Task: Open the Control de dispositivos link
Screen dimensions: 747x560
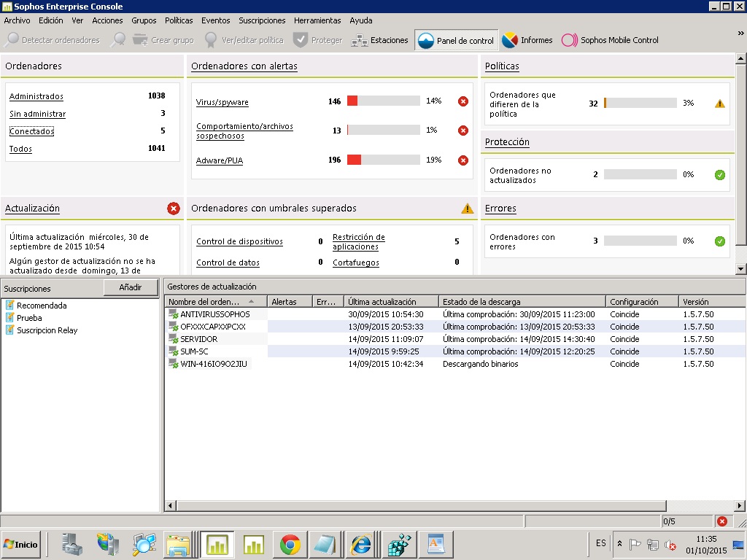Action: [239, 241]
